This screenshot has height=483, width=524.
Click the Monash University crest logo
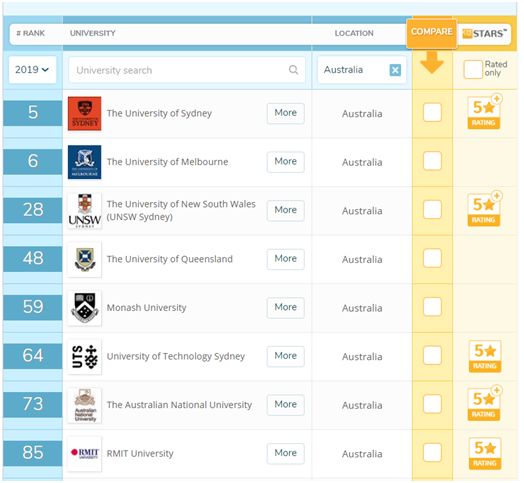[85, 308]
